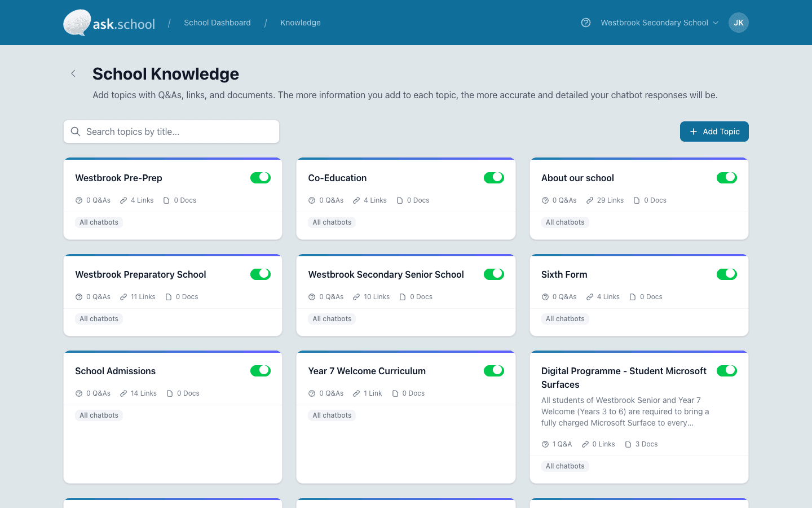This screenshot has height=508, width=812.
Task: Click link icon on Digital Programme card
Action: pos(585,444)
